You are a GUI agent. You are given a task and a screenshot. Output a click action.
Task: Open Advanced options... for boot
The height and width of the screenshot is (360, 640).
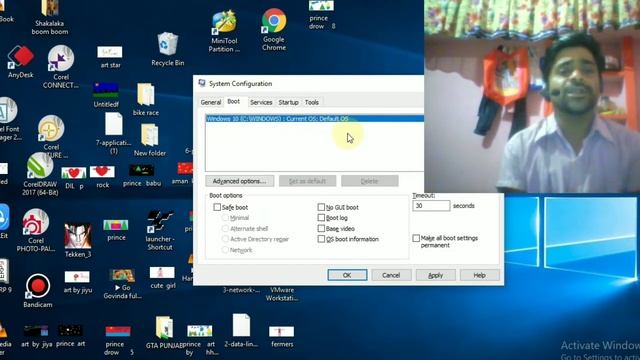pyautogui.click(x=240, y=181)
